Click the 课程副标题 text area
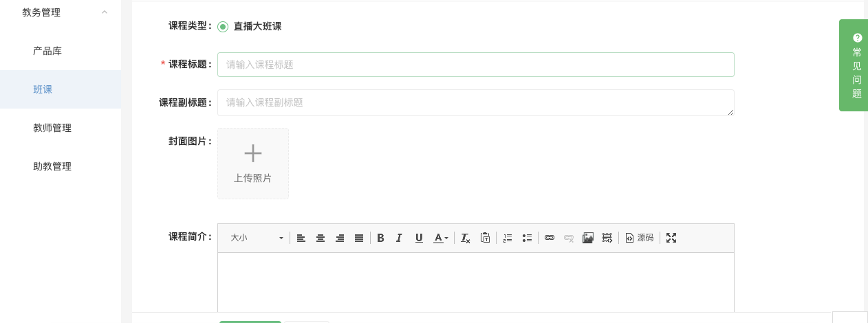Image resolution: width=868 pixels, height=323 pixels. click(x=476, y=102)
